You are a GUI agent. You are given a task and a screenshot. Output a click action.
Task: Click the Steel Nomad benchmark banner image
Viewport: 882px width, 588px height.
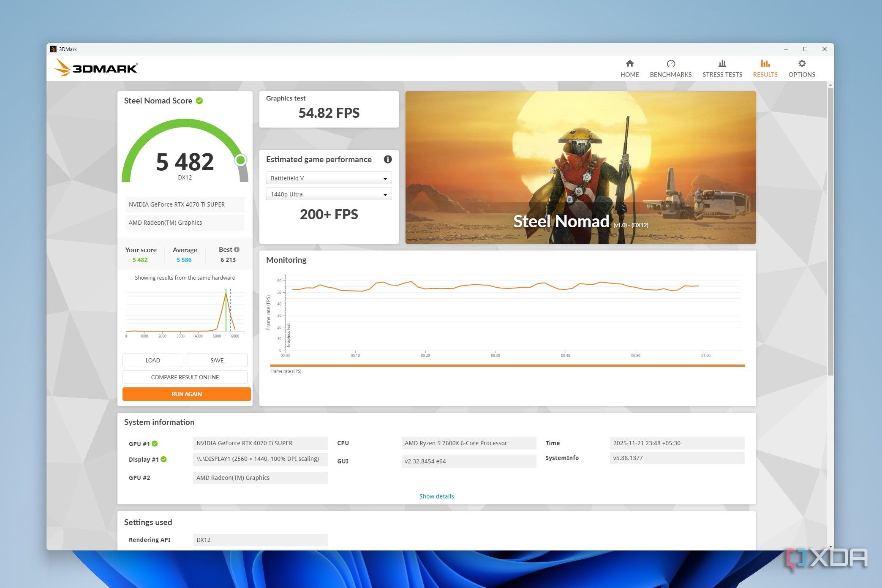[x=580, y=167]
